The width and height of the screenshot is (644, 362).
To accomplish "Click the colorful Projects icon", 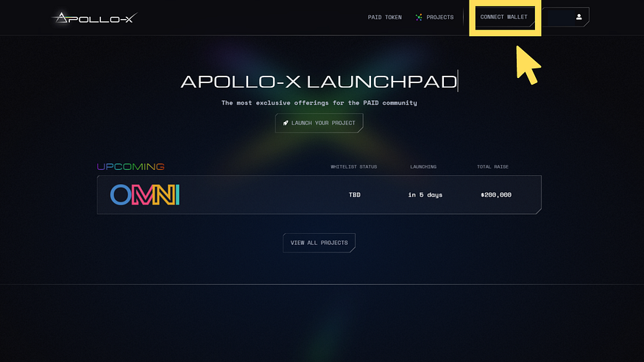I will click(x=419, y=17).
